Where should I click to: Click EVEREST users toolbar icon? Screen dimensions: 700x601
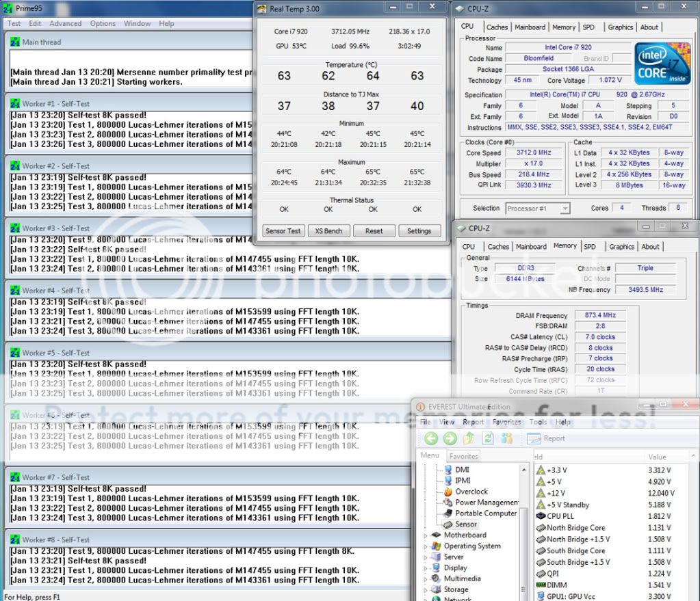coord(507,438)
